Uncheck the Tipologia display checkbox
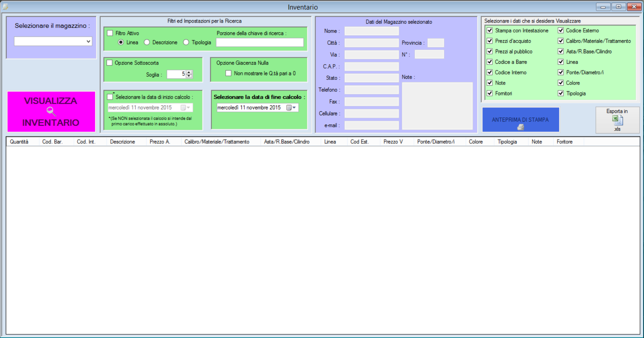The width and height of the screenshot is (644, 338). [561, 93]
